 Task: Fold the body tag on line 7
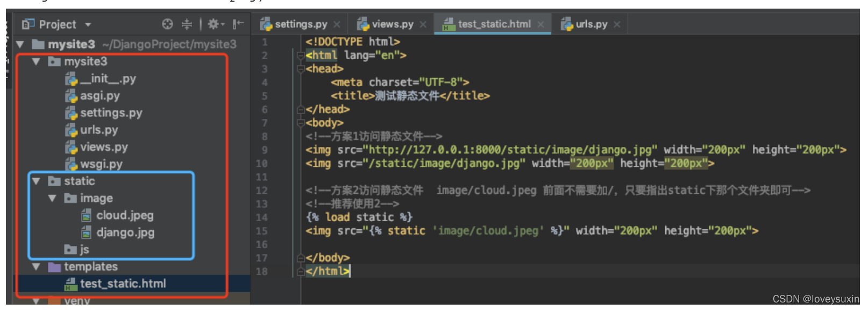301,123
